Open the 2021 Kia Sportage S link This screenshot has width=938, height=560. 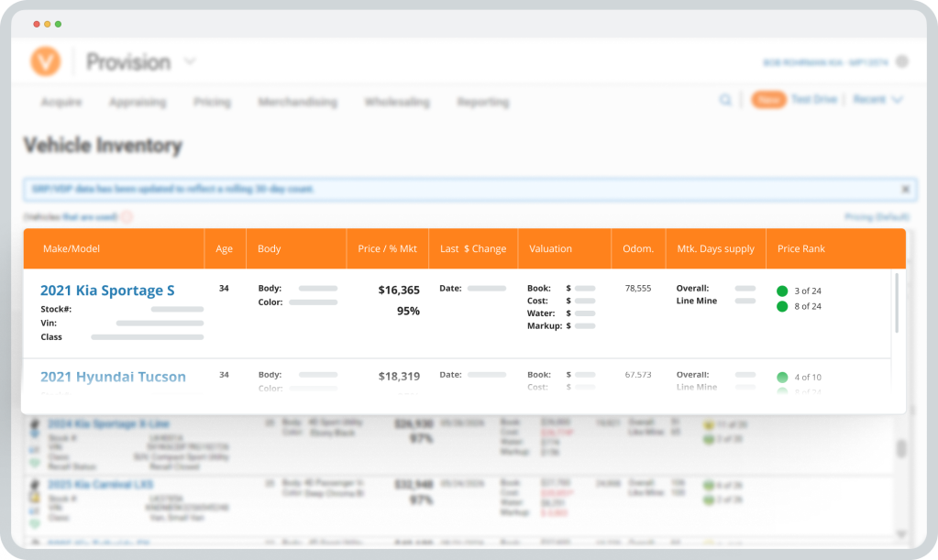coord(107,291)
